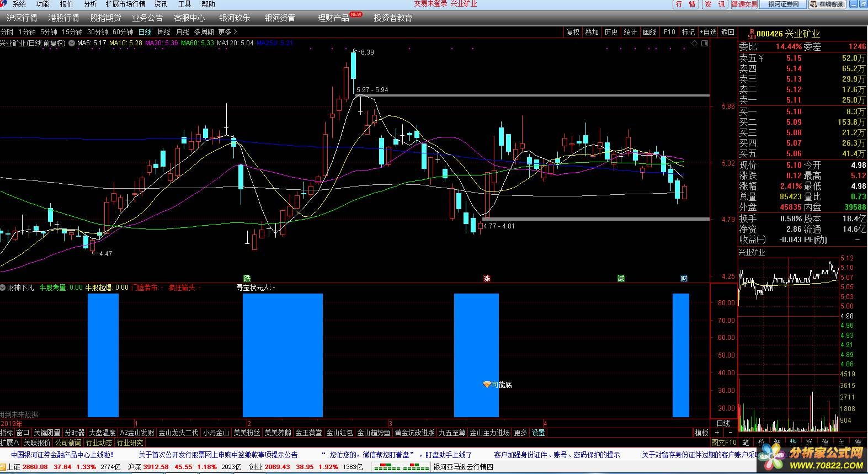
Task: Click the 统计 statistics button
Action: click(631, 32)
